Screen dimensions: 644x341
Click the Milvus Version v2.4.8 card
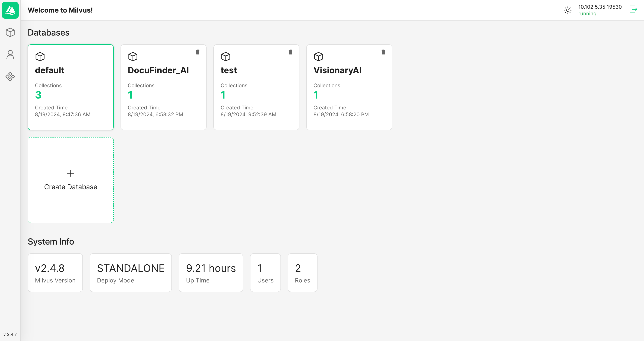click(x=55, y=272)
